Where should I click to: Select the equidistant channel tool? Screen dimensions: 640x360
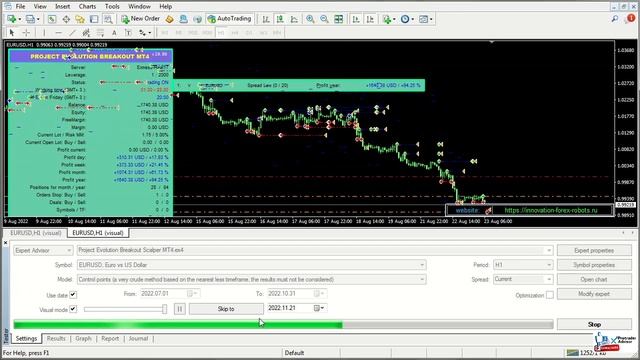[x=86, y=33]
